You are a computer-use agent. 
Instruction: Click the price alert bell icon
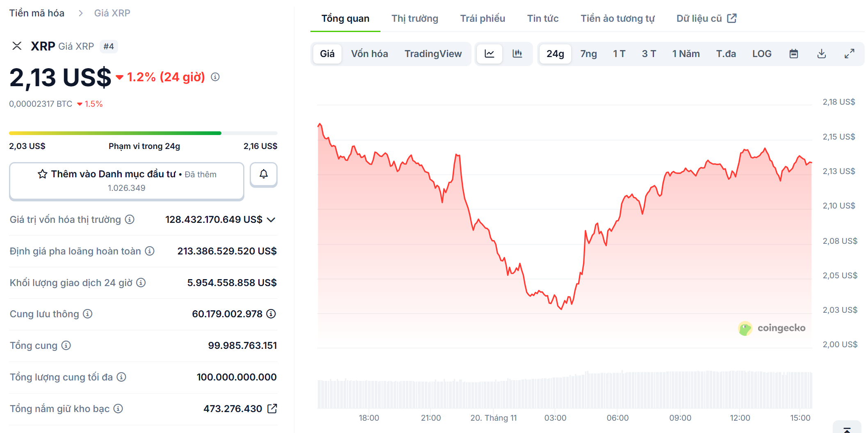[264, 174]
